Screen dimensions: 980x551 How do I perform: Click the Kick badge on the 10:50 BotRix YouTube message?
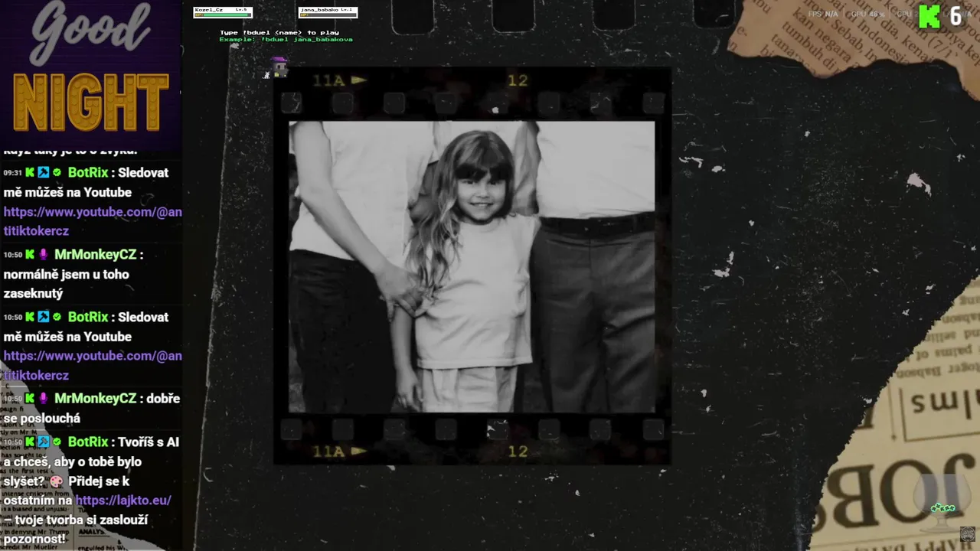[30, 317]
